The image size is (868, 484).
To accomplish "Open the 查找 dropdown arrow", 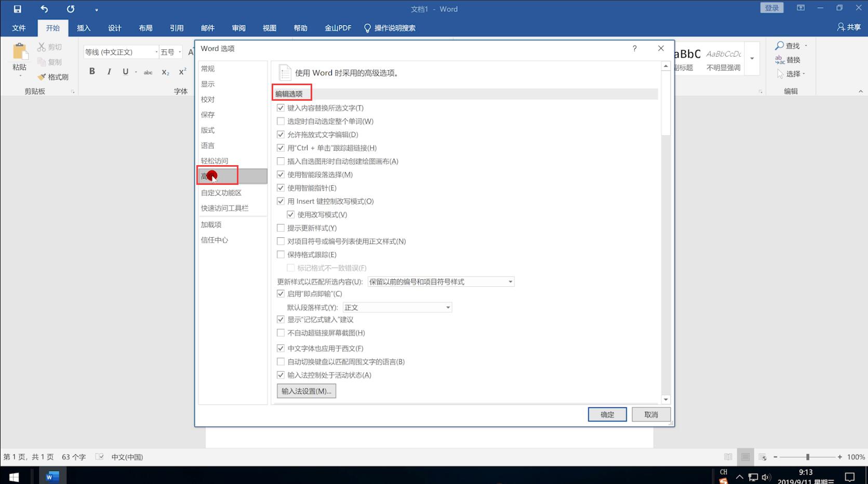I will (806, 46).
